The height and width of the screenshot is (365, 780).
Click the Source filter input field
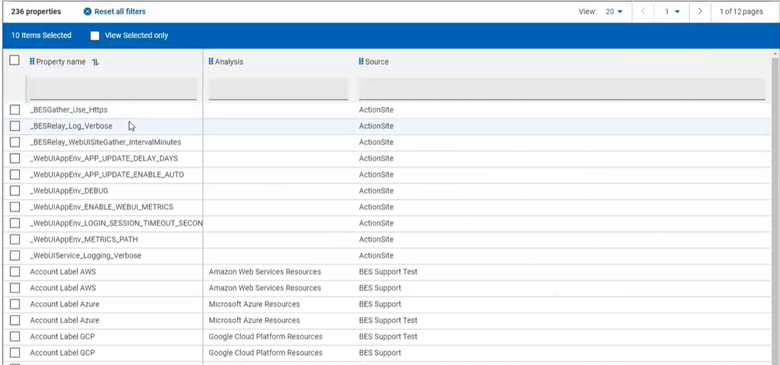[x=562, y=90]
